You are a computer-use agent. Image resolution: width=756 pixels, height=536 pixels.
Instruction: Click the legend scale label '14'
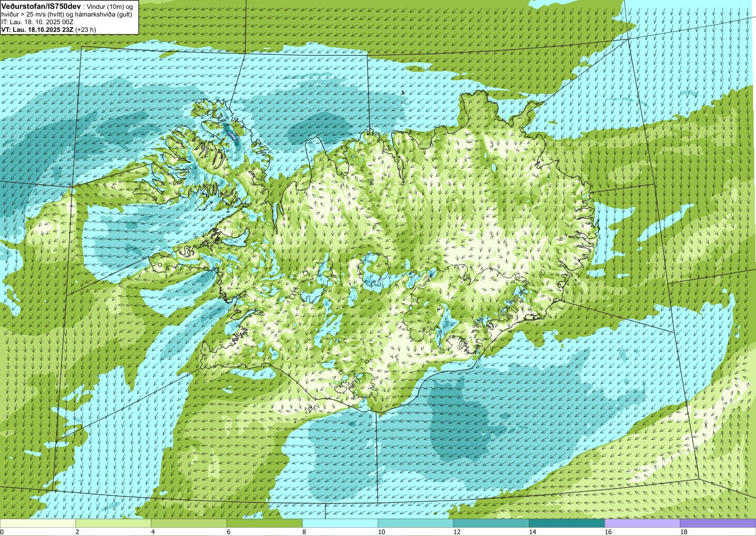[533, 532]
